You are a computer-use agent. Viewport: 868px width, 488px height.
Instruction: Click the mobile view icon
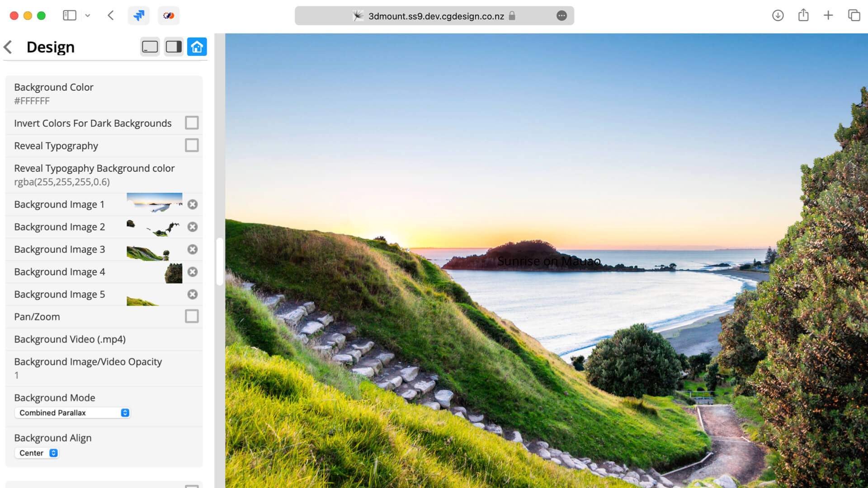[x=174, y=47]
